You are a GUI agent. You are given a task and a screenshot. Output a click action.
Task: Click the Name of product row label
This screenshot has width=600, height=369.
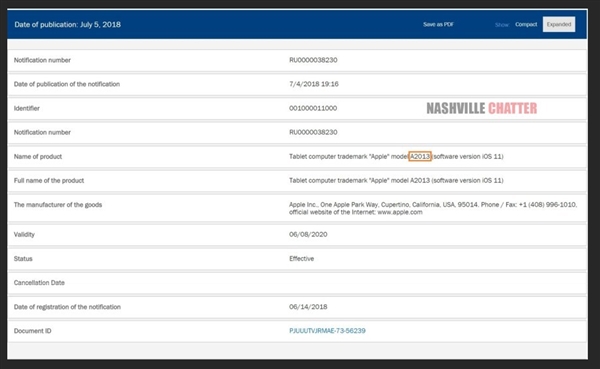click(38, 157)
